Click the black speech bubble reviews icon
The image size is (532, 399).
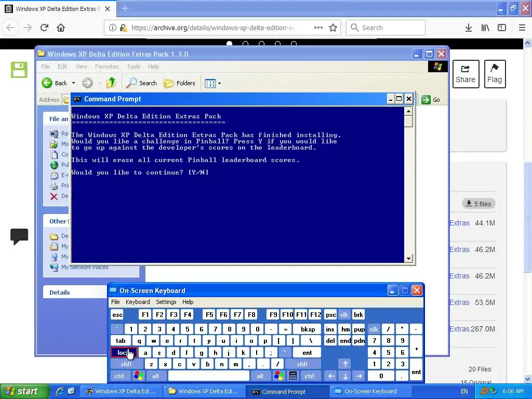pyautogui.click(x=19, y=236)
